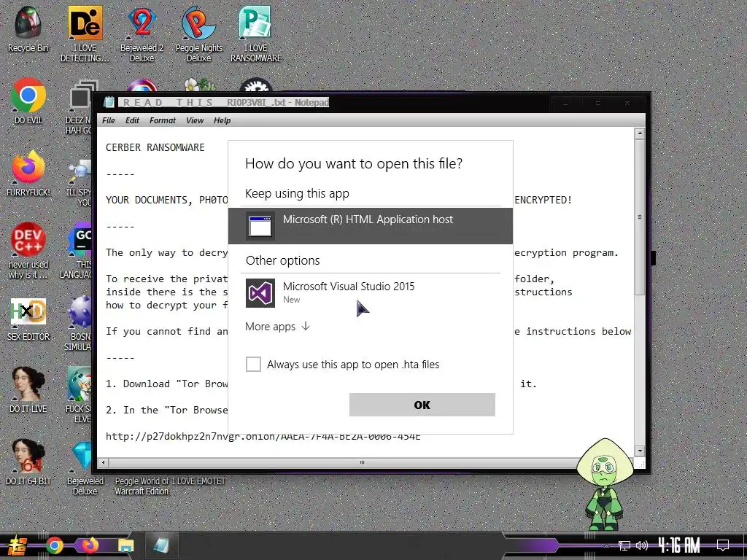
Task: Launch the Bejeweled 2 Deluxe desktop icon
Action: click(142, 34)
